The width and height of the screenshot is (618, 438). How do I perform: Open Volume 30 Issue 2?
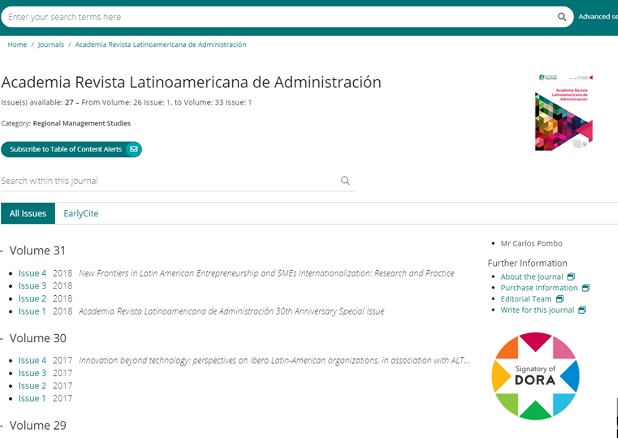click(x=32, y=386)
